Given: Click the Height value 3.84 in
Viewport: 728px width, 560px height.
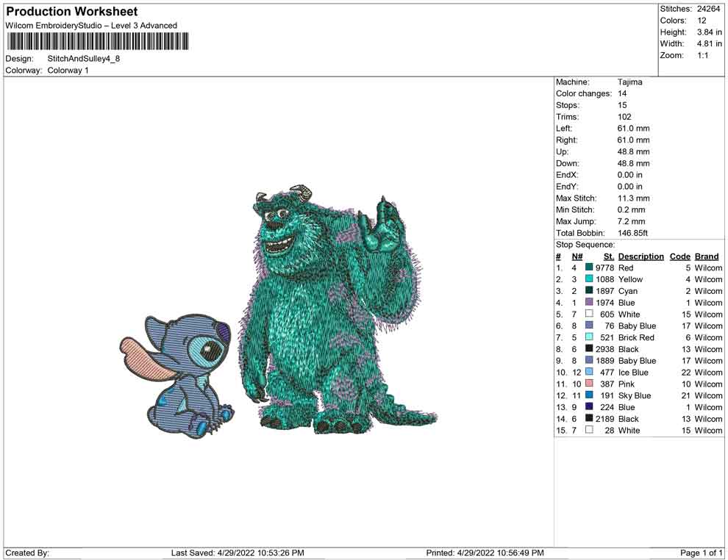Looking at the screenshot, I should pyautogui.click(x=709, y=32).
